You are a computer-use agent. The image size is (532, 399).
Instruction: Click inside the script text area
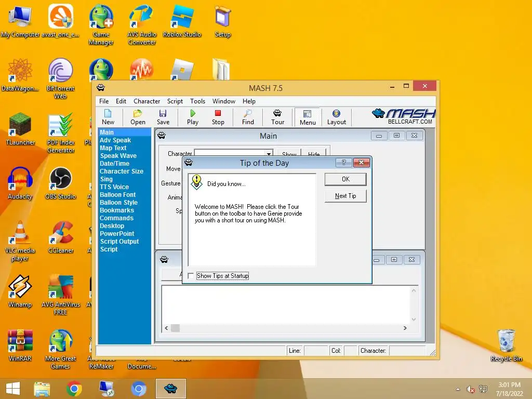(286, 304)
